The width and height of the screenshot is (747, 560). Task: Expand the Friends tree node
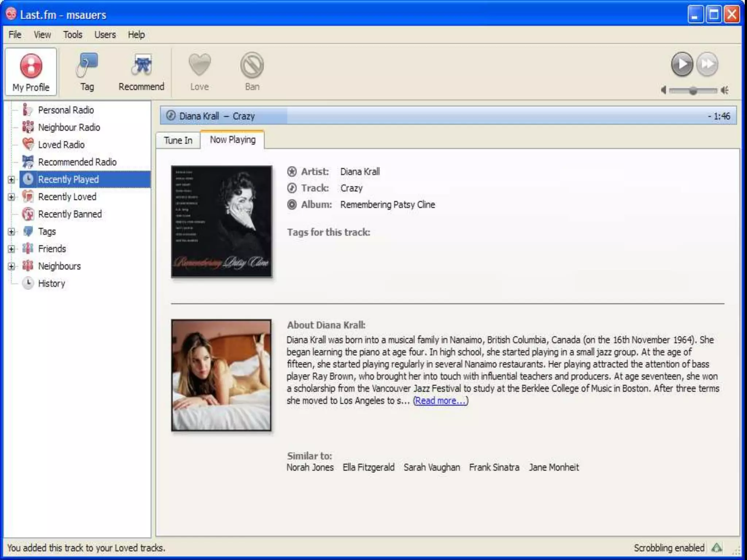(11, 249)
